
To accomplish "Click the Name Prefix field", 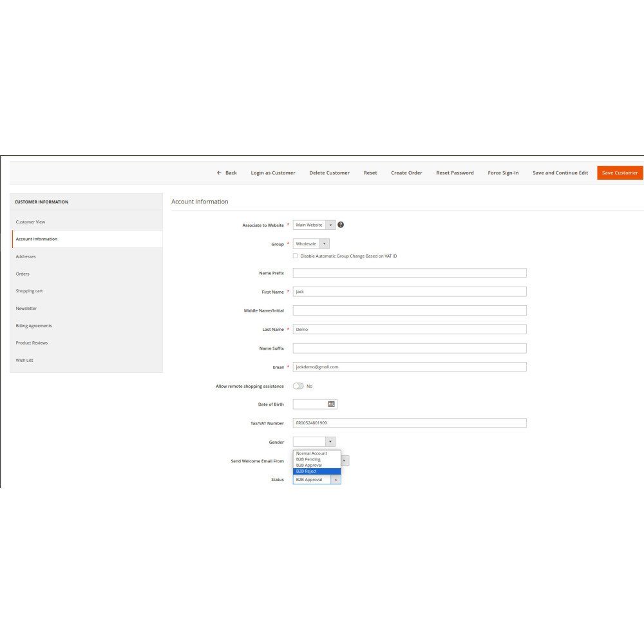I will (x=410, y=272).
